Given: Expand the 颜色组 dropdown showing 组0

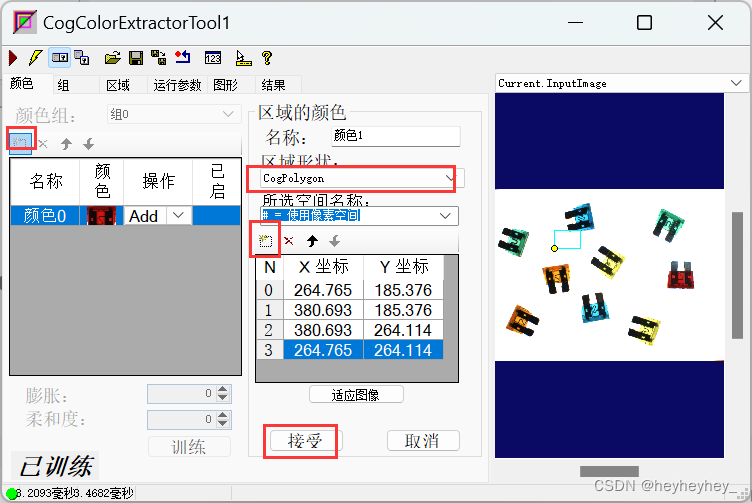Looking at the screenshot, I should point(228,114).
